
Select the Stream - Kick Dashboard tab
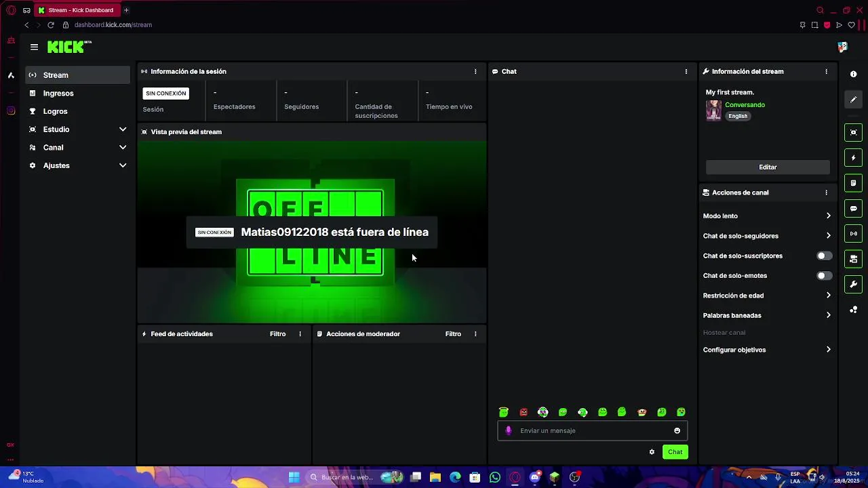coord(77,10)
